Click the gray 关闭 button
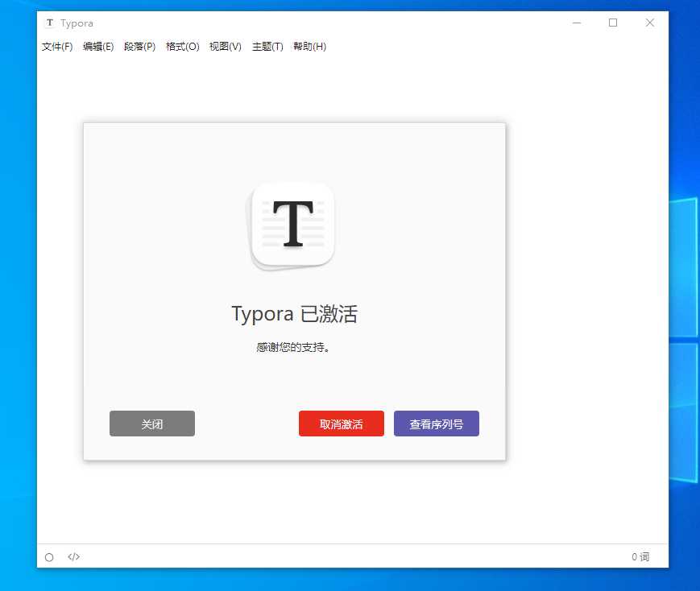This screenshot has height=591, width=700. [x=152, y=424]
